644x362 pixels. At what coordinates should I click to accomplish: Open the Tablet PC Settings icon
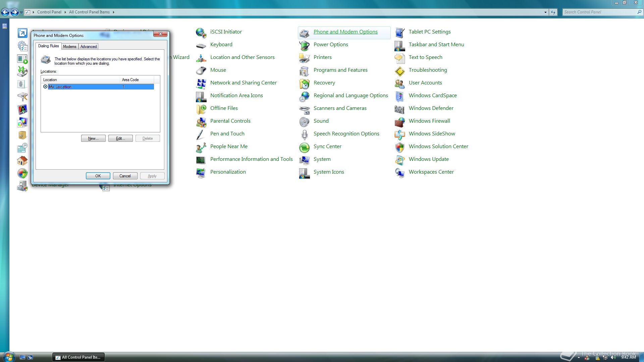[x=399, y=33]
